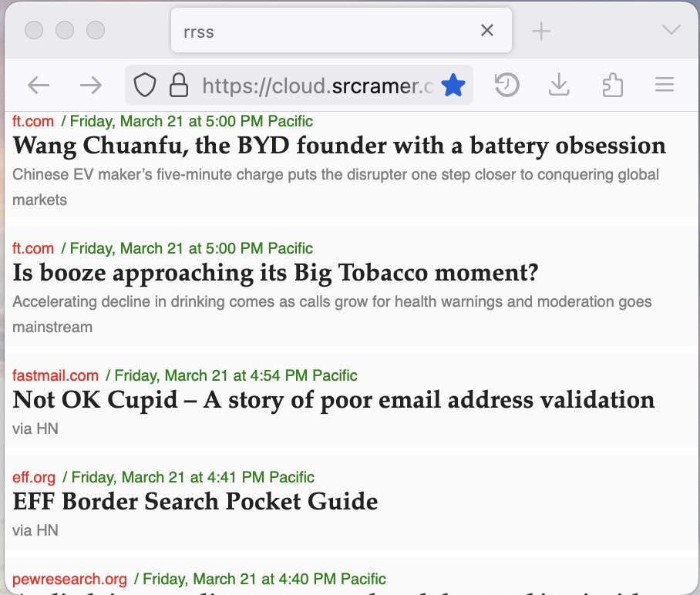The height and width of the screenshot is (595, 700).
Task: Click the forward navigation arrow
Action: click(90, 85)
